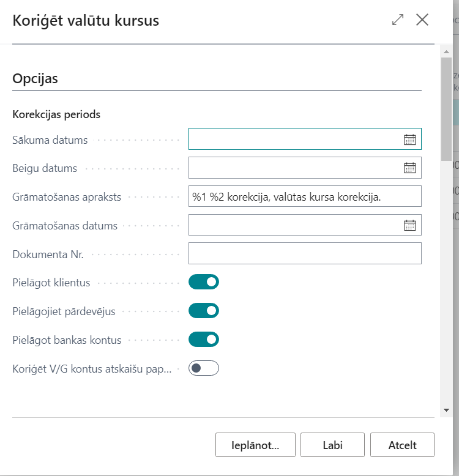Viewport: 459px width, 476px height.
Task: Turn off the Pielāgojiet pārdevējus switch
Action: pos(204,311)
